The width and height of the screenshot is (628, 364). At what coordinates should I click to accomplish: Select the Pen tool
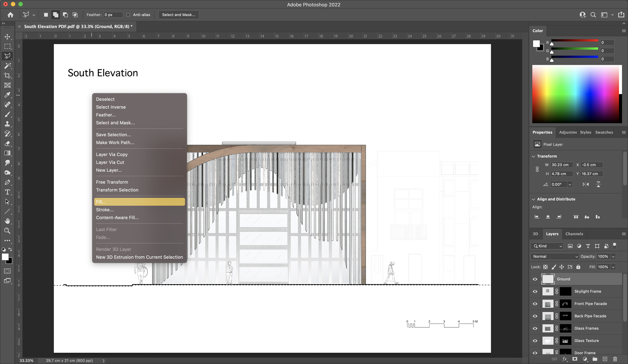7,182
